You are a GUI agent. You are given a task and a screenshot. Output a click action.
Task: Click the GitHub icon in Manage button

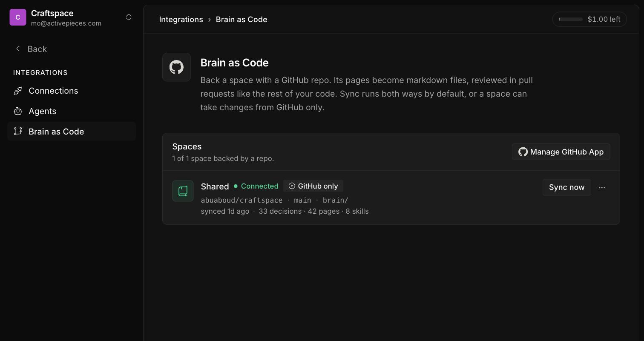(523, 152)
